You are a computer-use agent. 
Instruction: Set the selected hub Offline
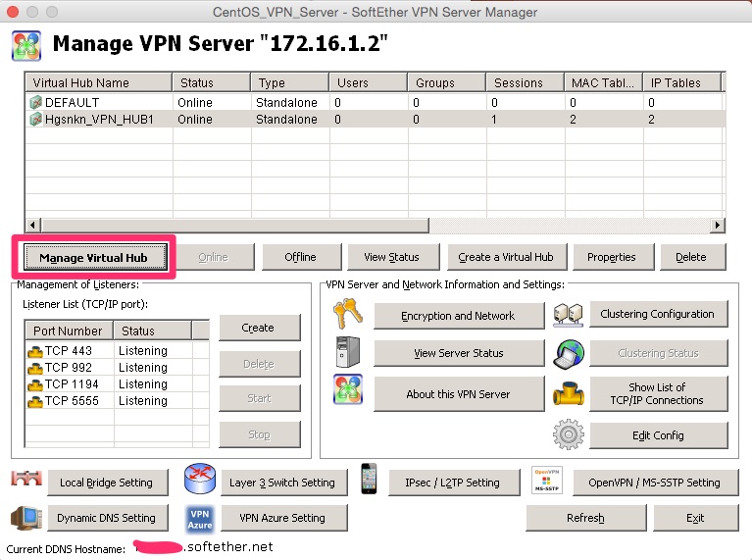coord(302,257)
